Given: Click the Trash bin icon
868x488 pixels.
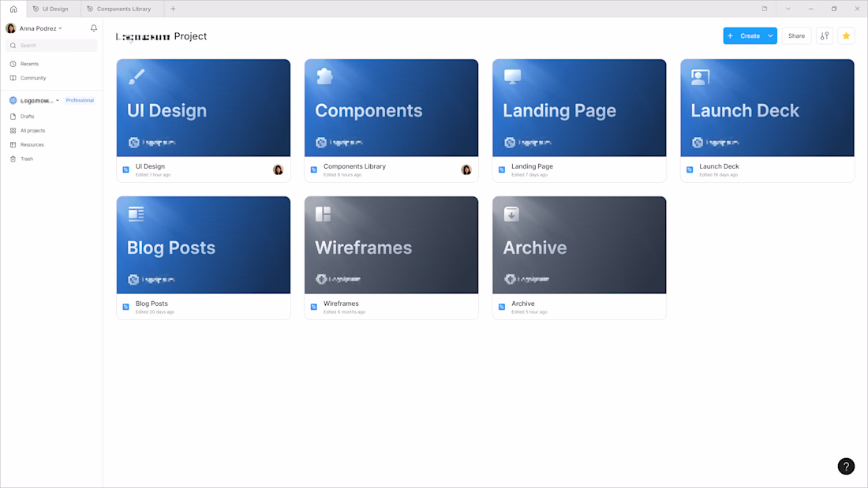Looking at the screenshot, I should [13, 158].
